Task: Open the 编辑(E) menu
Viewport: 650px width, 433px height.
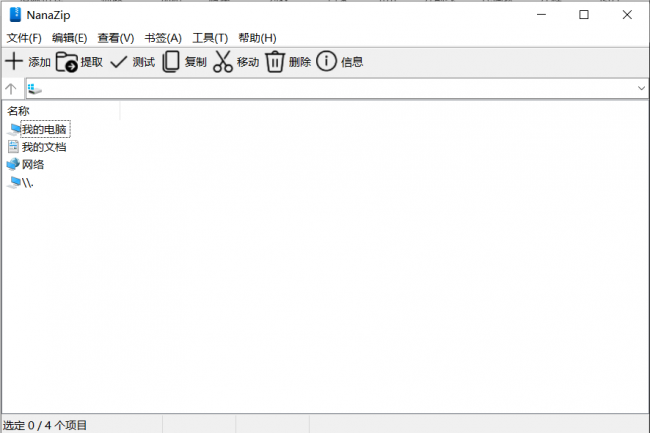Action: coord(70,38)
